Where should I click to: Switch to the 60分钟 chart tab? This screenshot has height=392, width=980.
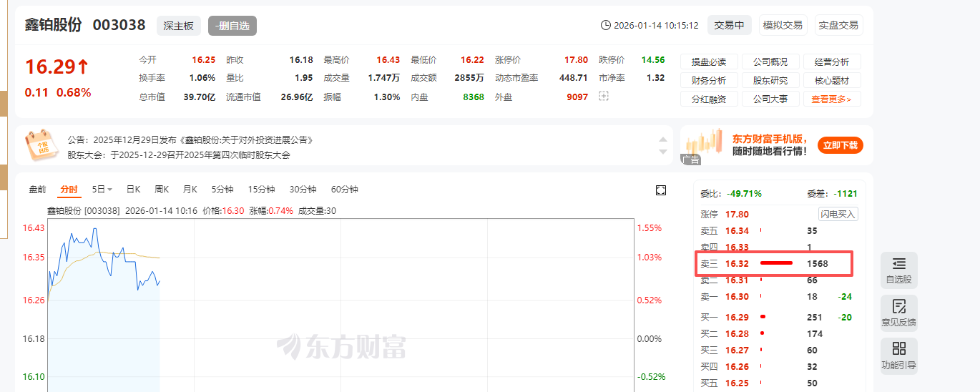click(x=344, y=190)
